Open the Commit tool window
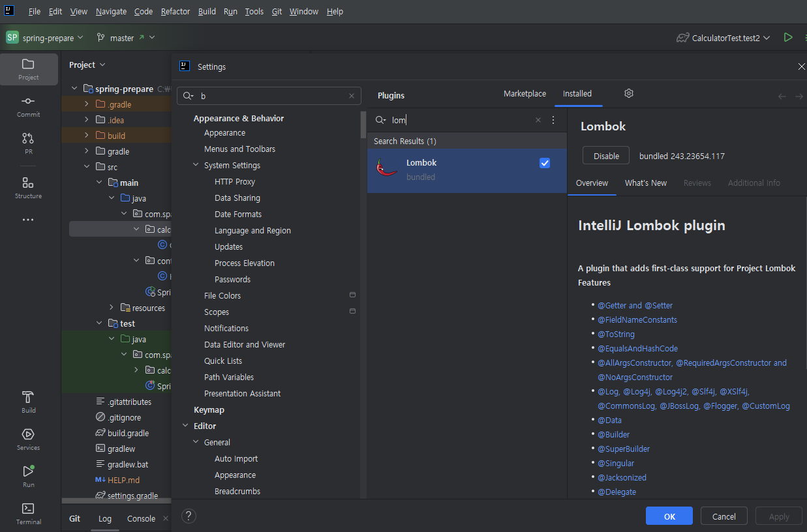The height and width of the screenshot is (532, 807). tap(28, 106)
